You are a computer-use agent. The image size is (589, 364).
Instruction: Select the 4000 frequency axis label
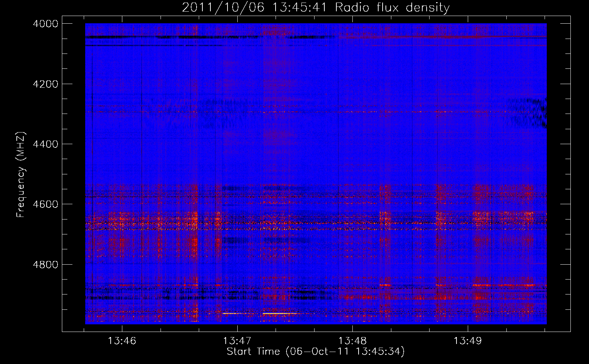46,24
